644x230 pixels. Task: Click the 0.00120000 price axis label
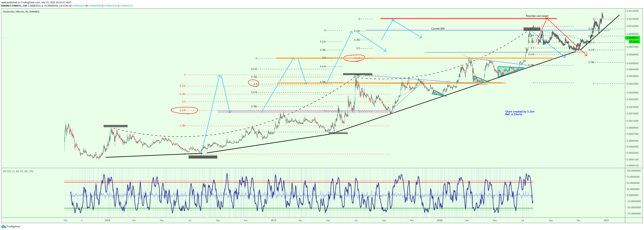[x=632, y=19]
